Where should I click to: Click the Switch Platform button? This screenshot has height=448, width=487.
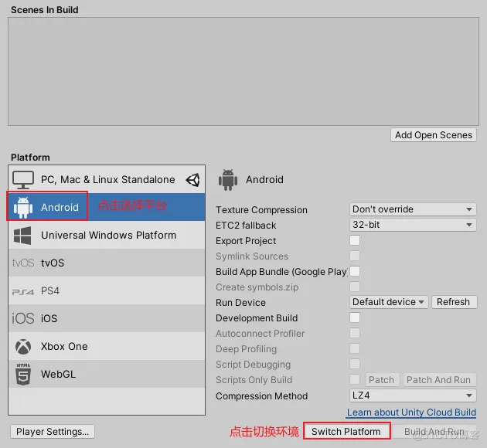pos(346,431)
